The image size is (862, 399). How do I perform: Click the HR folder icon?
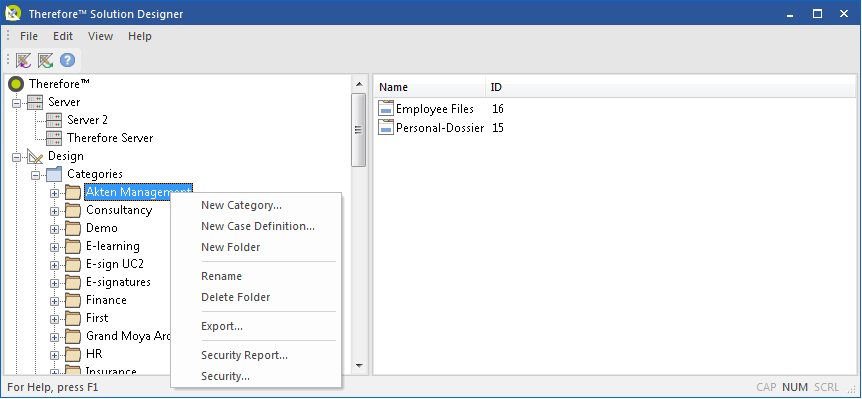pos(73,354)
